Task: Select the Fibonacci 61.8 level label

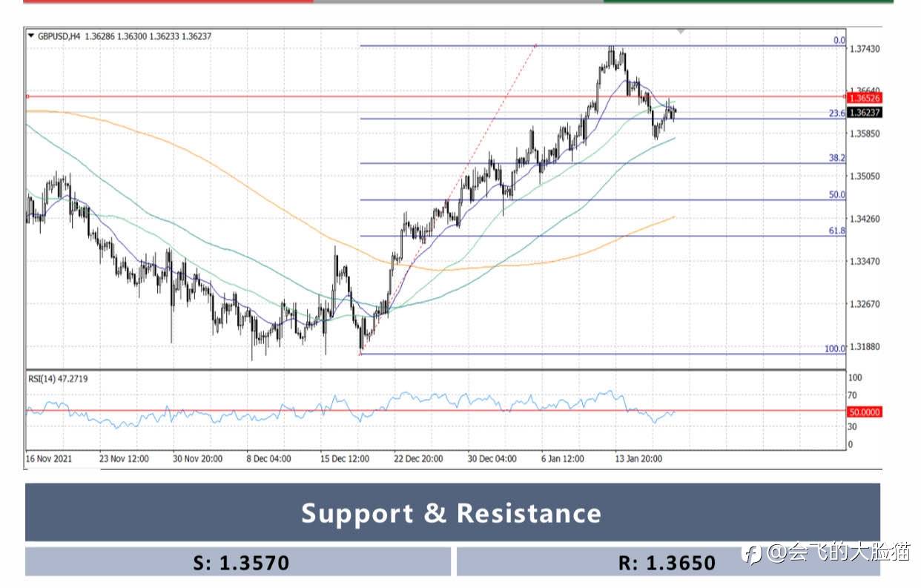Action: click(837, 231)
